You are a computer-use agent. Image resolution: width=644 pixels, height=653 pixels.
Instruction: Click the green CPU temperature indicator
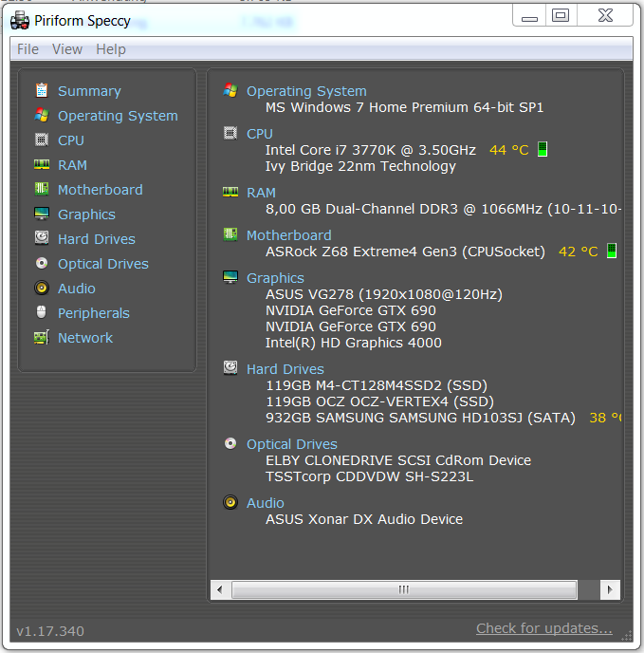(542, 149)
